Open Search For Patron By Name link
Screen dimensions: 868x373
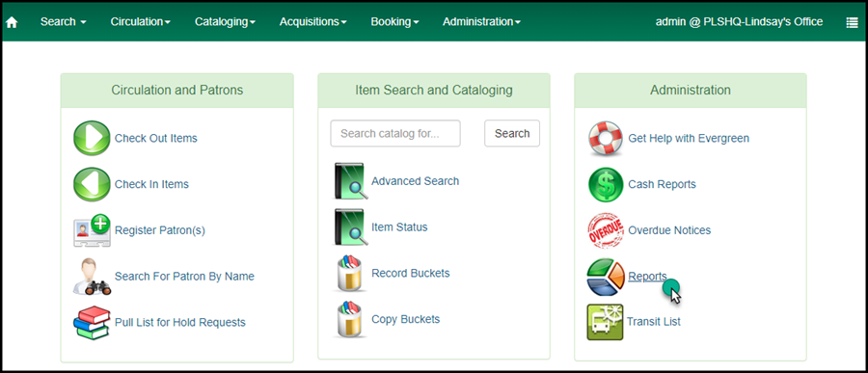(x=184, y=277)
